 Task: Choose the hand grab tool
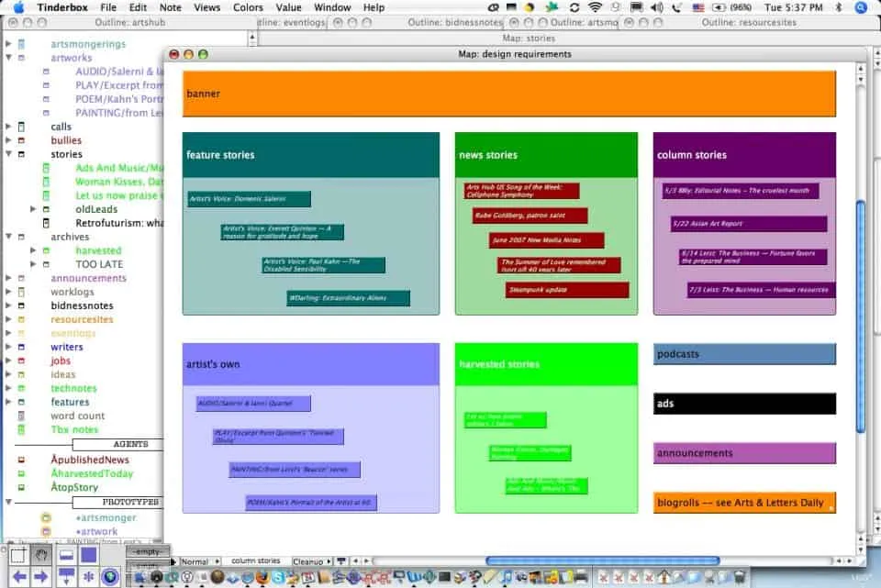[40, 555]
